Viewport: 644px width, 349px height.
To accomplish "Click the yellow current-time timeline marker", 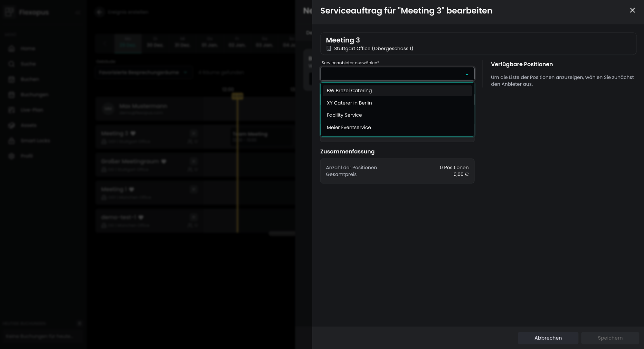I will [238, 96].
